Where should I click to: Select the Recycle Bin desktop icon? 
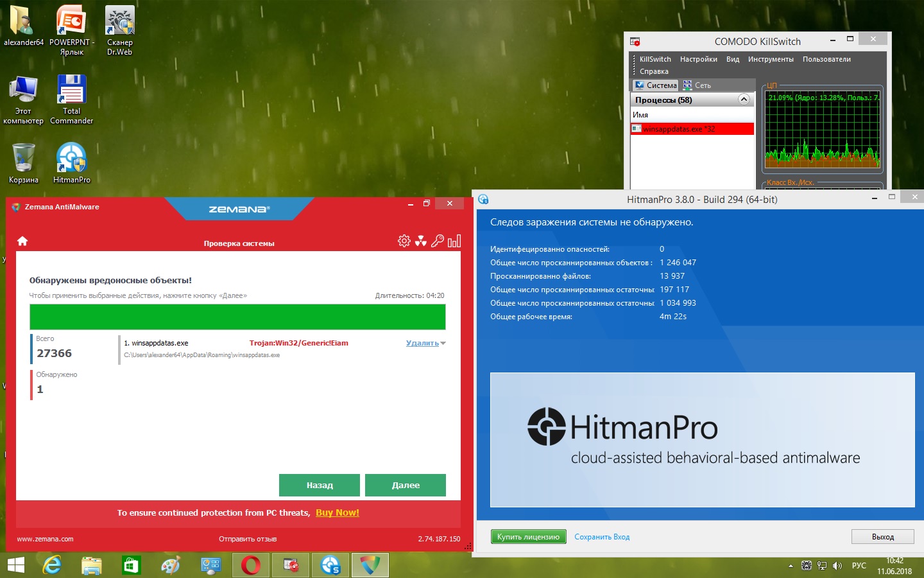tap(24, 164)
